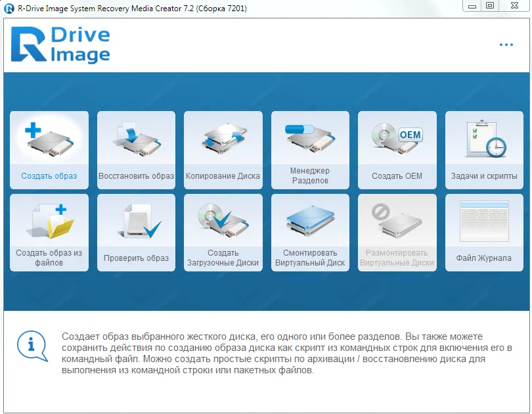The width and height of the screenshot is (532, 414).
Task: Select the Копирование Диска tile
Action: point(223,150)
